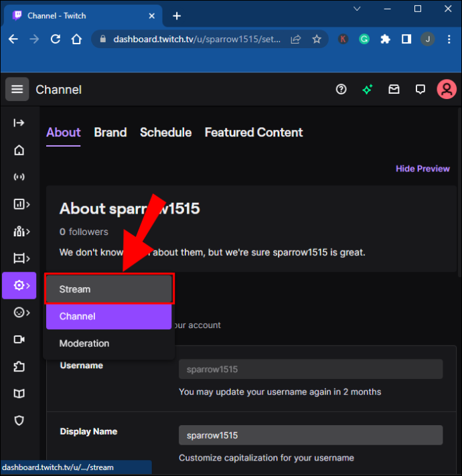Expand the Community people sidebar icon
Viewport: 462px width, 476px height.
(x=21, y=232)
